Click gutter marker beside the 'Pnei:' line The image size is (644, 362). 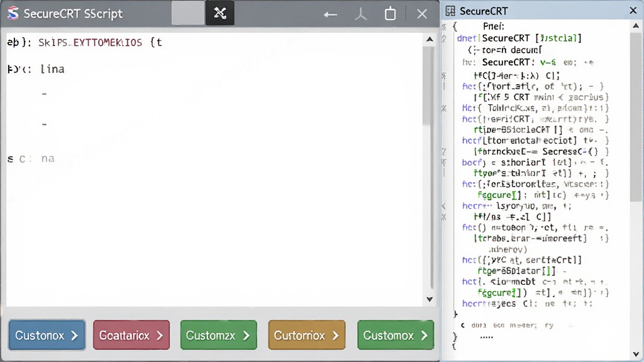444,27
